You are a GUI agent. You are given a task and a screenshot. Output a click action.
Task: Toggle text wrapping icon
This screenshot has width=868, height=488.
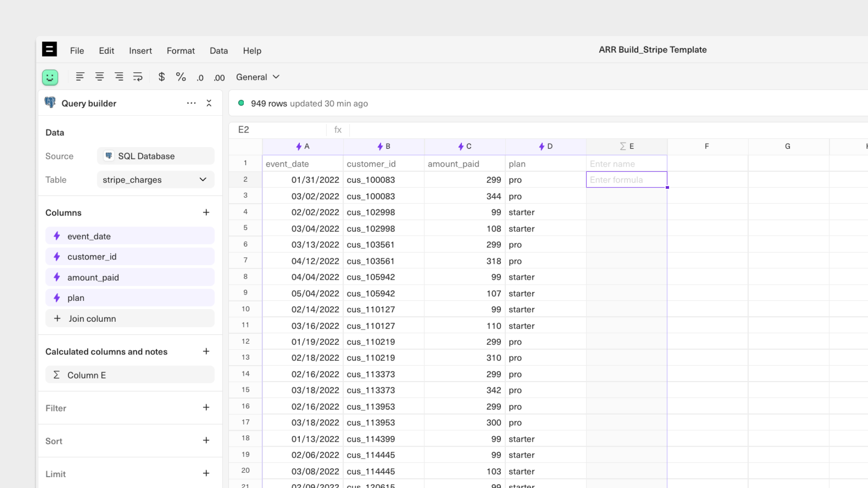point(138,77)
